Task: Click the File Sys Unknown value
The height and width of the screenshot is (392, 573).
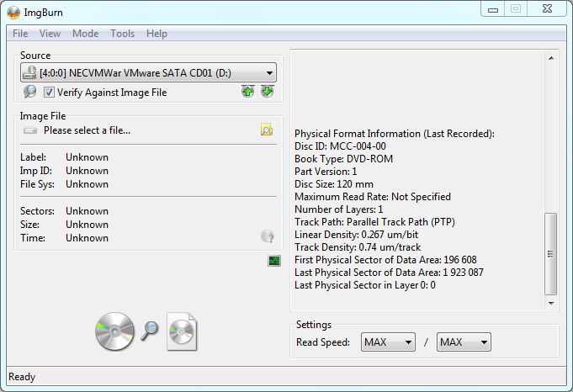Action: 87,184
